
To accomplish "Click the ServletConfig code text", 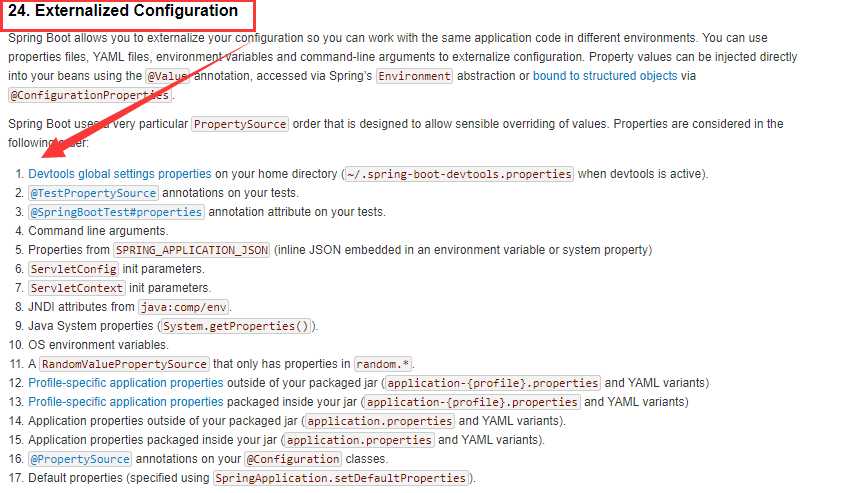I will 74,269.
